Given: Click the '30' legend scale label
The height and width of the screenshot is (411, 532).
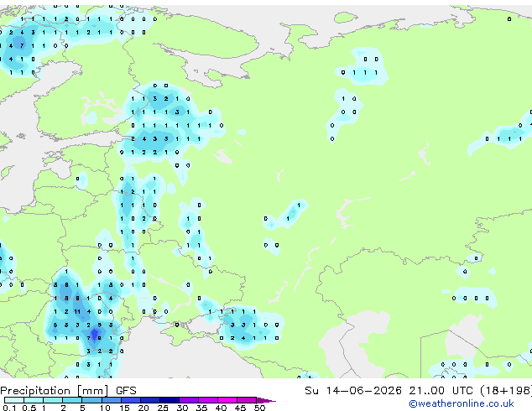Looking at the screenshot, I should pyautogui.click(x=182, y=408).
